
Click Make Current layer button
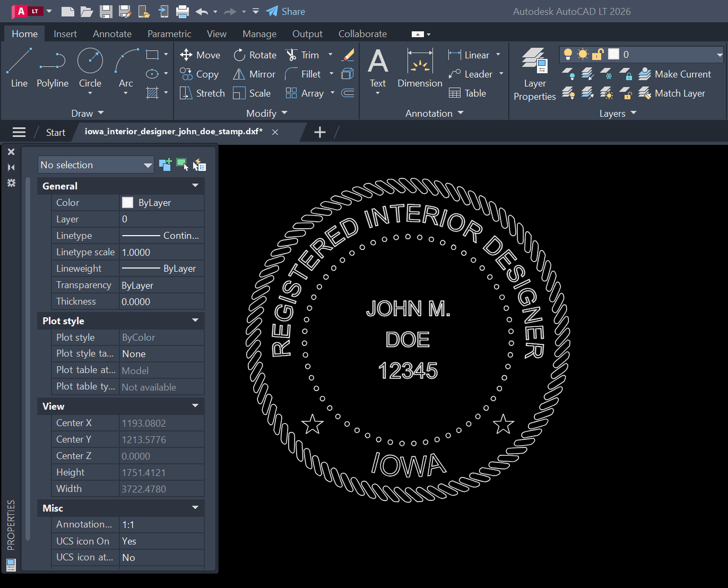(x=674, y=74)
